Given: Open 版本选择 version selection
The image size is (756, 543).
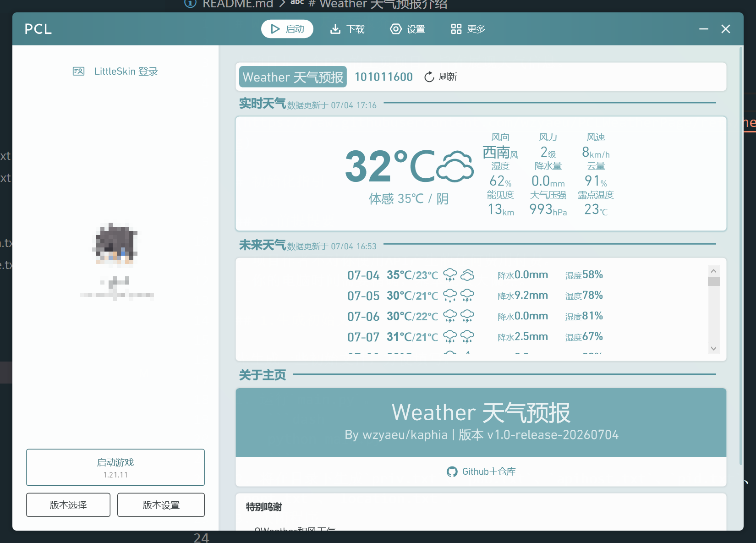Looking at the screenshot, I should 68,505.
